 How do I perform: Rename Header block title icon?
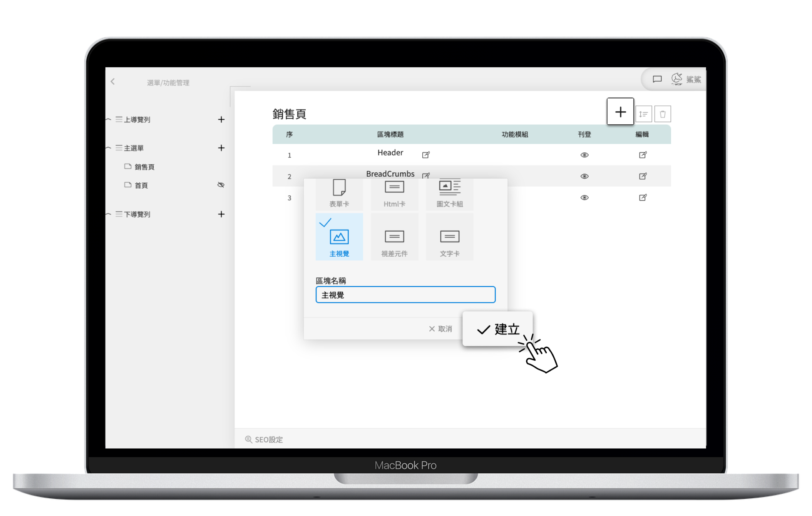click(x=425, y=155)
